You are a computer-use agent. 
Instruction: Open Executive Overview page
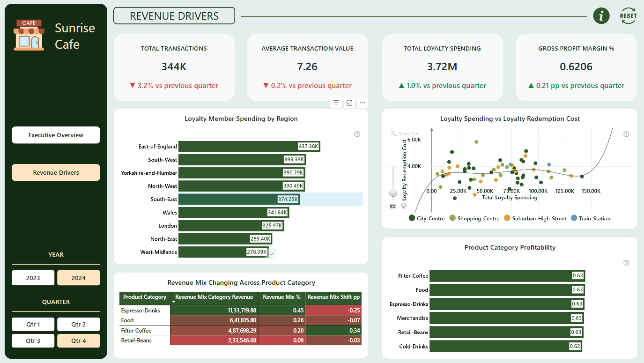[x=56, y=135]
